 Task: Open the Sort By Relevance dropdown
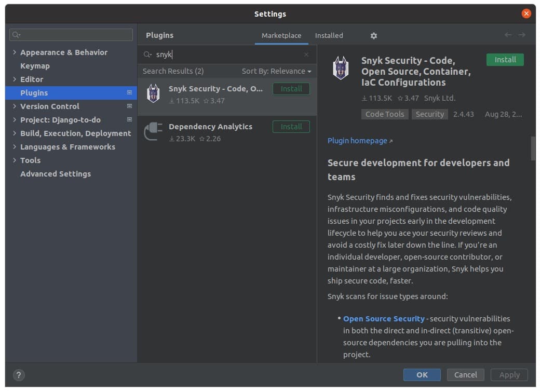click(x=276, y=71)
